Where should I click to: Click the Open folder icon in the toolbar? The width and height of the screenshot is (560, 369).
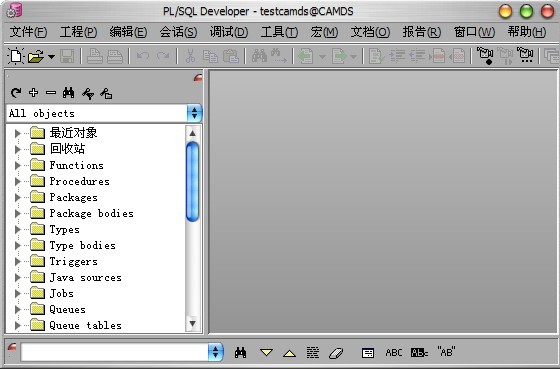[36, 56]
